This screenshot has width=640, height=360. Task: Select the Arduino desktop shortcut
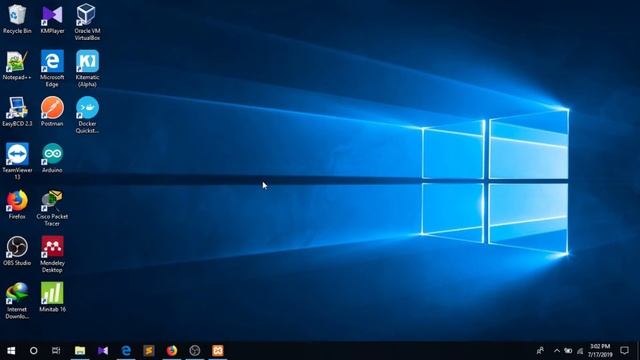tap(52, 158)
